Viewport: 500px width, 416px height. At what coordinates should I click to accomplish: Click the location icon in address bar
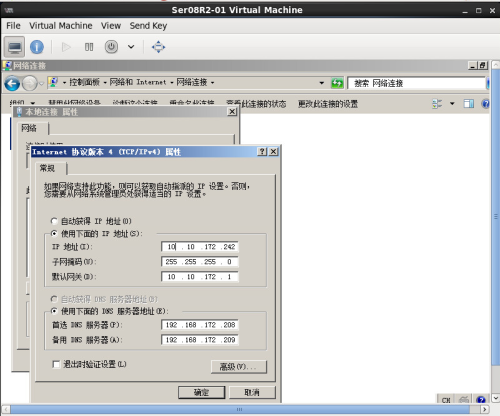coord(53,82)
